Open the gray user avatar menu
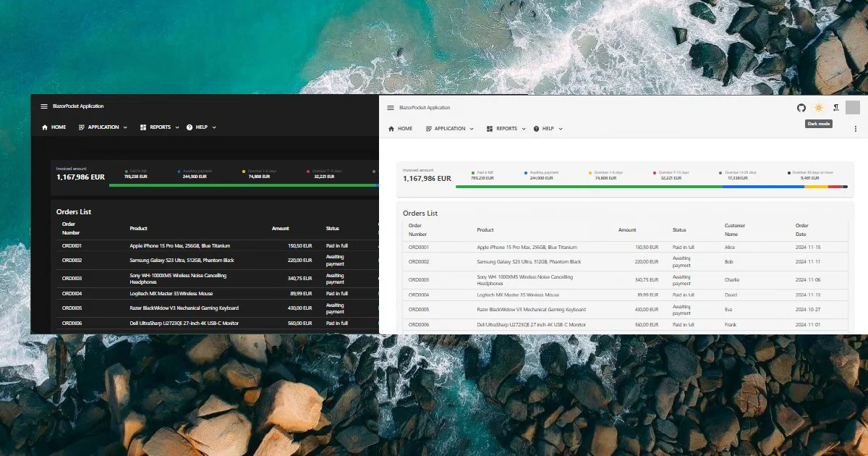Image resolution: width=868 pixels, height=456 pixels. pyautogui.click(x=853, y=107)
